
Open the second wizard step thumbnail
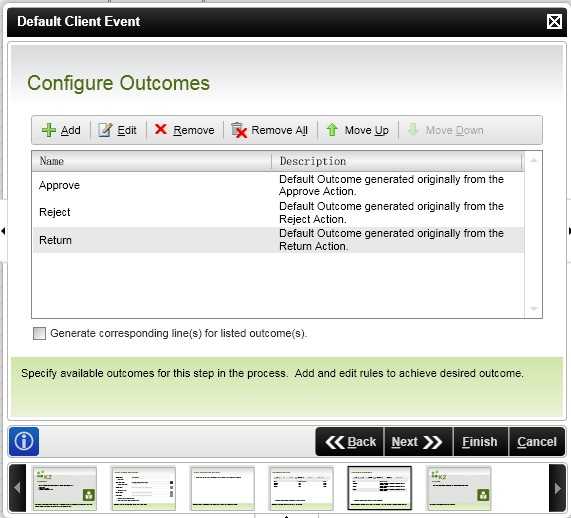tap(143, 488)
